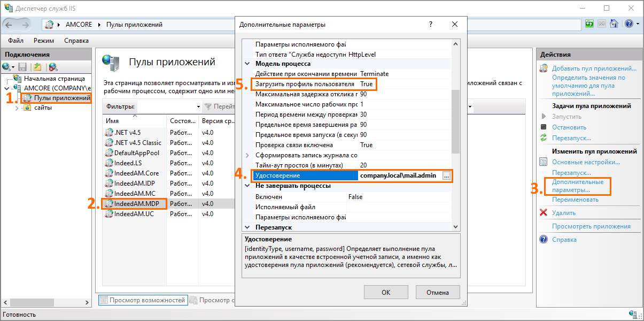Viewport: 644px width, 321px height.
Task: Click the Help icon next to Справка
Action: (544, 240)
